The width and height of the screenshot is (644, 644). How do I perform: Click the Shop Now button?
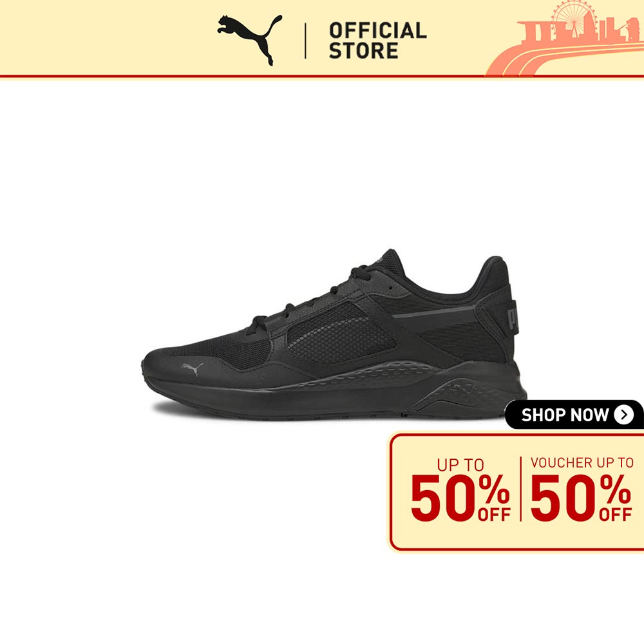[x=574, y=415]
